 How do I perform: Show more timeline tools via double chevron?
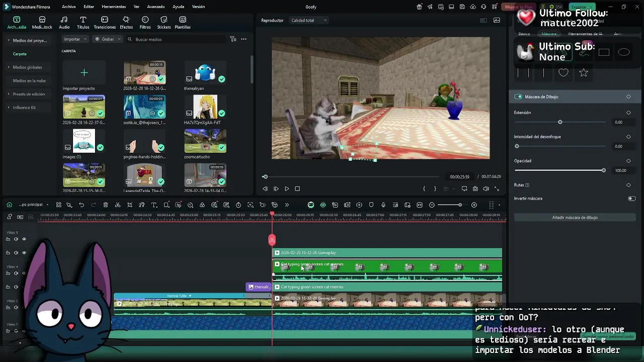287,205
